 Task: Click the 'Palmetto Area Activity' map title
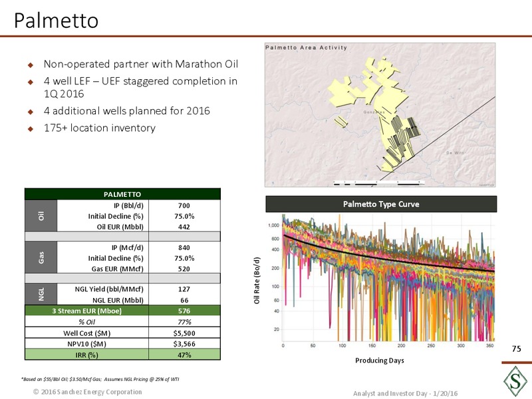(306, 47)
